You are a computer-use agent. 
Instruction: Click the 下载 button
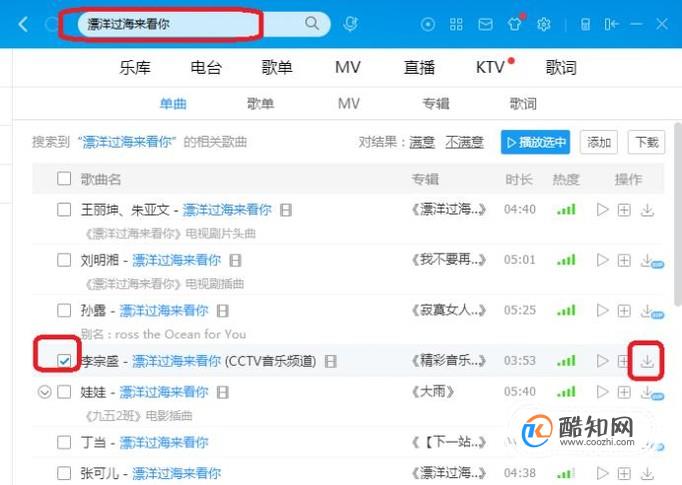[646, 142]
